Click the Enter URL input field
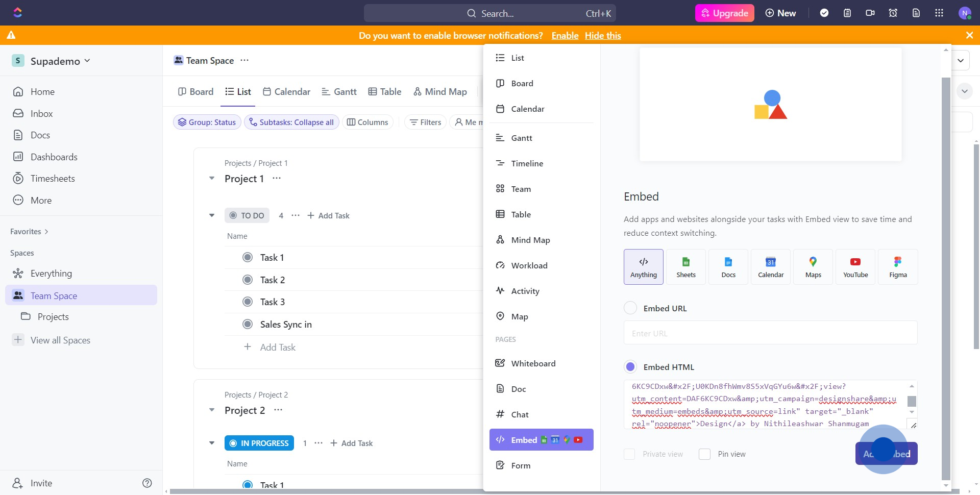980x495 pixels. click(770, 333)
